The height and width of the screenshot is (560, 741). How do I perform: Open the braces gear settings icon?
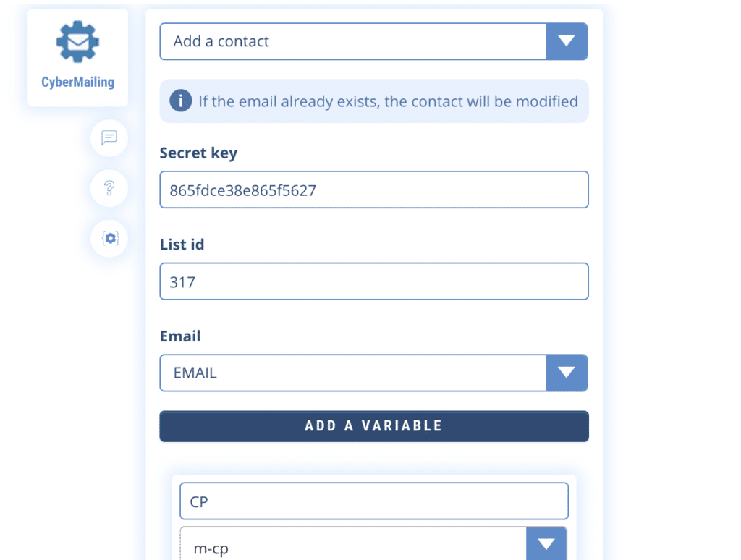click(x=109, y=238)
